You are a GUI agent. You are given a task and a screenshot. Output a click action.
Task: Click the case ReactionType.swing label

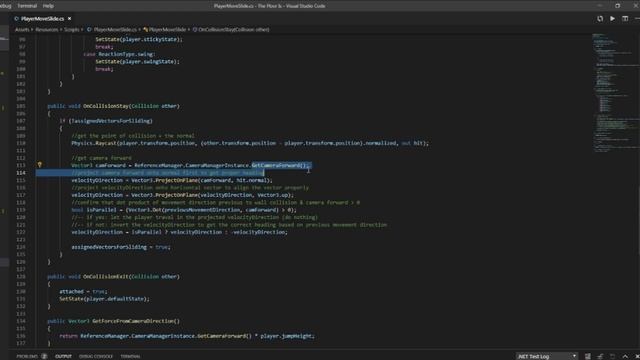tap(120, 54)
